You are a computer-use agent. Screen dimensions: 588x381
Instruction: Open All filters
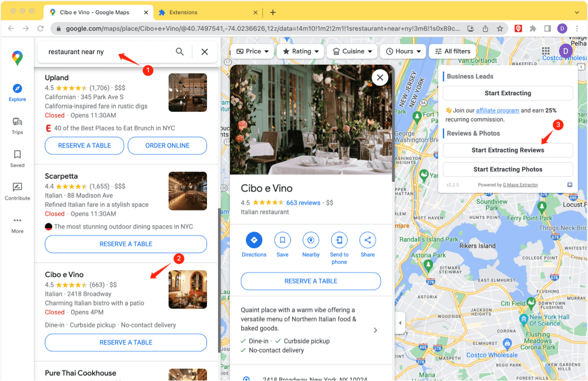452,51
